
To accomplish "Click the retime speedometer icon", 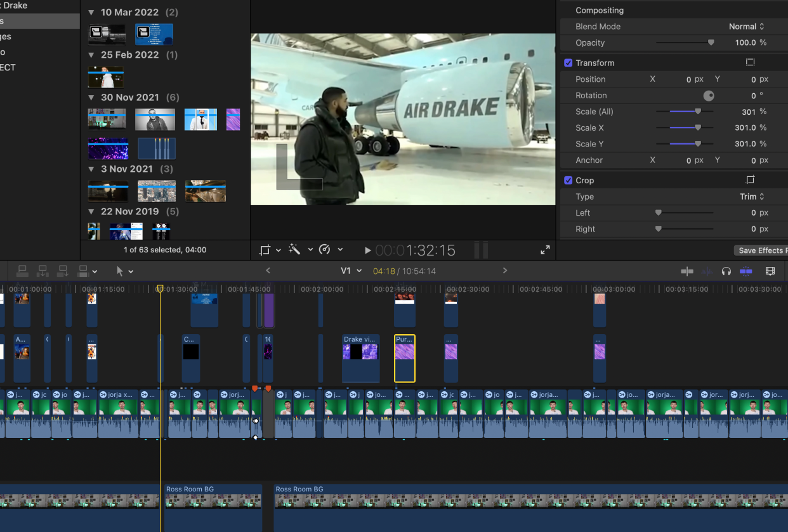I will coord(324,250).
